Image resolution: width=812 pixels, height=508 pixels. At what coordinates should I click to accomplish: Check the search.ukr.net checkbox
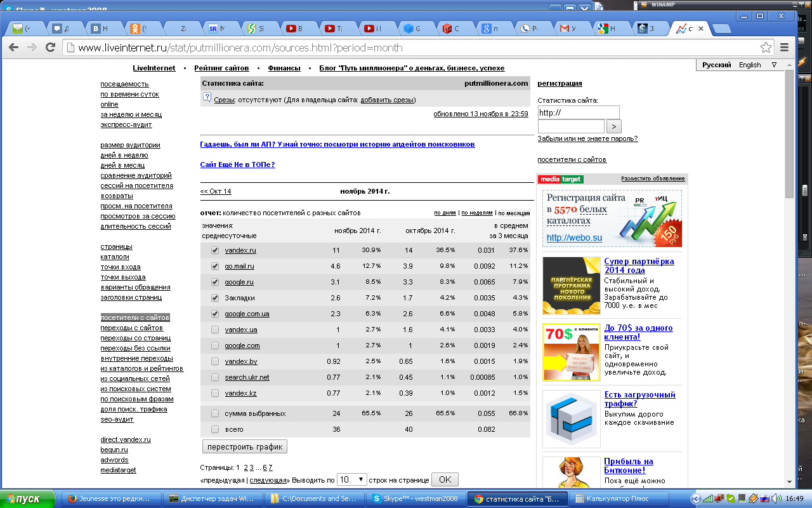[215, 377]
